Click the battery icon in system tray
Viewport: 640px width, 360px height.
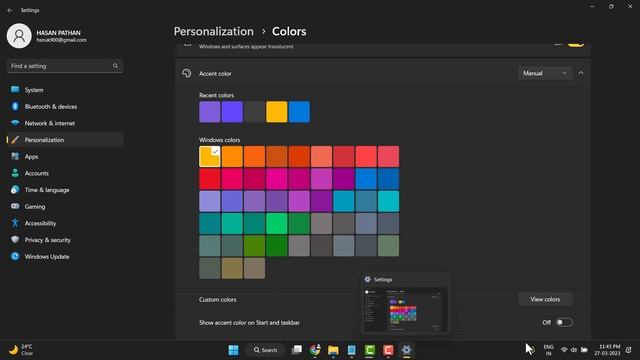584,350
